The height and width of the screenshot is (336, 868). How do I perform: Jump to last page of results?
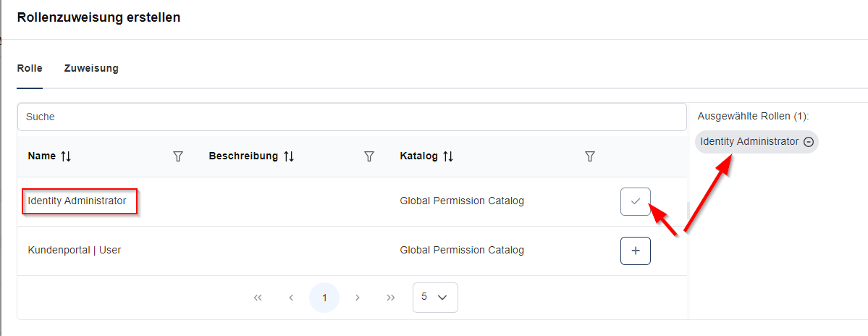point(391,298)
